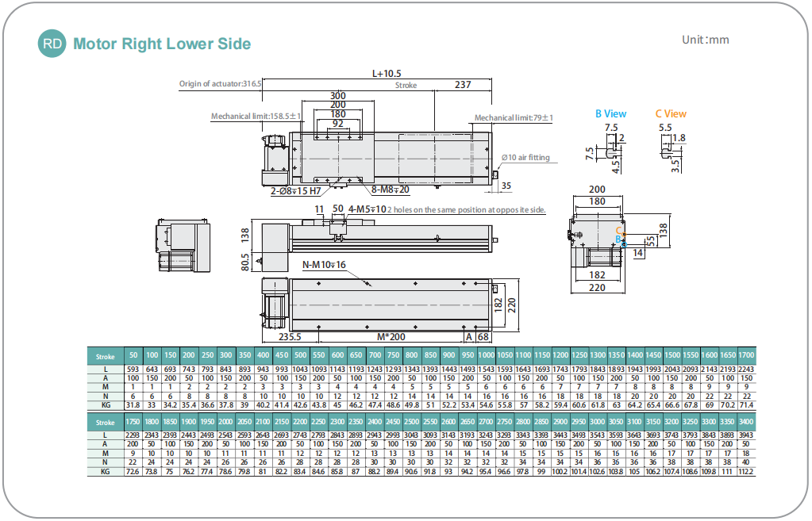Click the "Unit:mm" text

705,40
